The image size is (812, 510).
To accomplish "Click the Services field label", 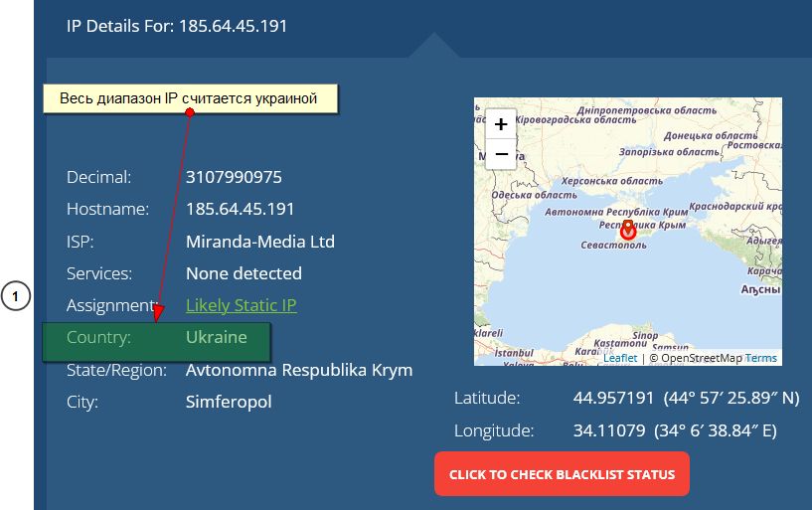I will pyautogui.click(x=99, y=272).
